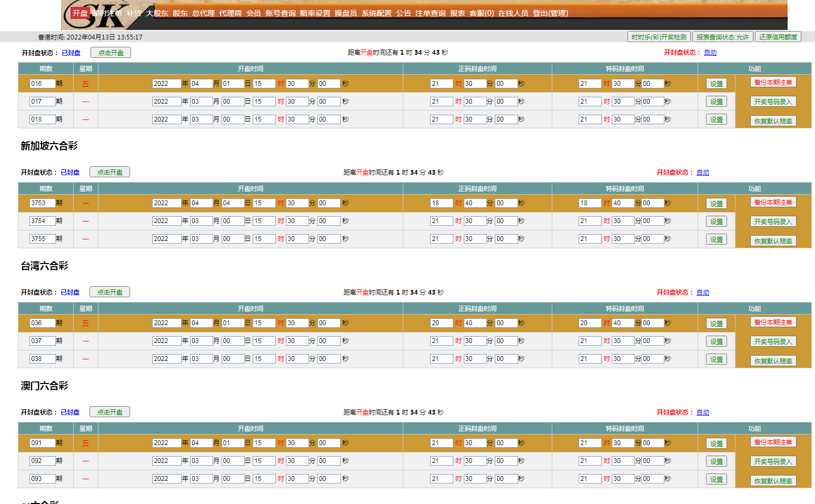
Task: View 在线人员 from the top menu
Action: 513,13
